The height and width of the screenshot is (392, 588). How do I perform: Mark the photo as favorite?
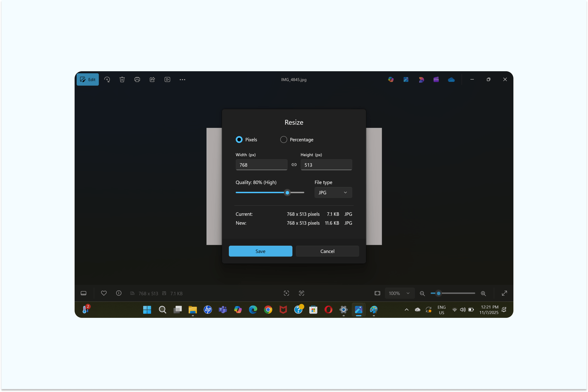pyautogui.click(x=104, y=293)
